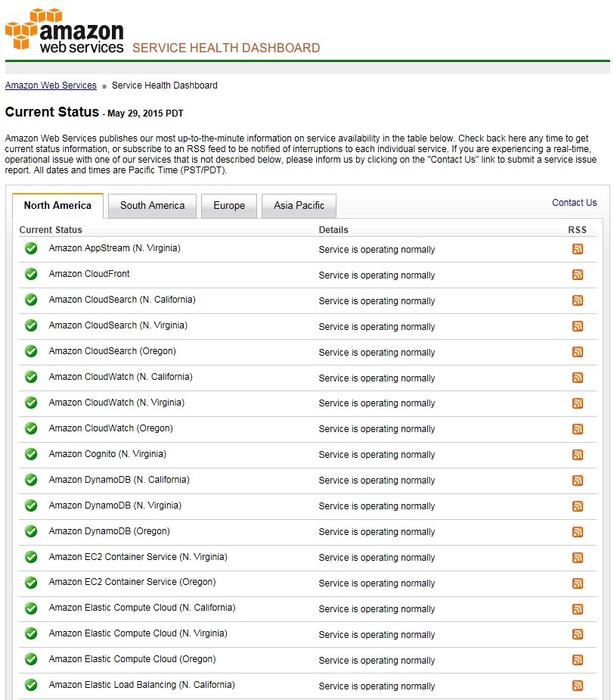Open the Amazon Web Services logo
Viewport: 614px width, 700px height.
click(64, 30)
